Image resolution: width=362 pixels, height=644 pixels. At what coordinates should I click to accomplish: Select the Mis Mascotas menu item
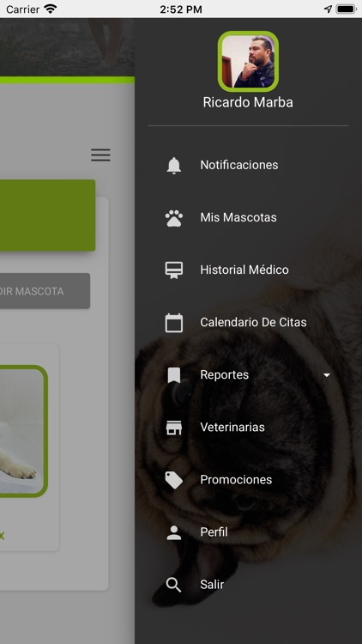click(x=238, y=217)
